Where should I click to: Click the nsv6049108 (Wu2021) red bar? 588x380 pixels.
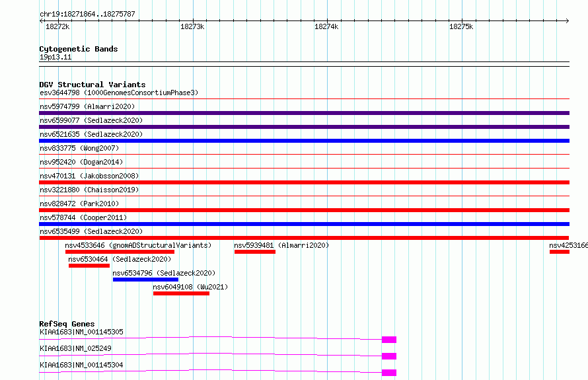[181, 293]
